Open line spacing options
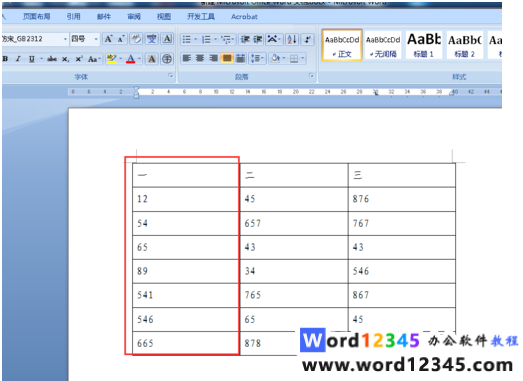The height and width of the screenshot is (381, 523). (257, 59)
